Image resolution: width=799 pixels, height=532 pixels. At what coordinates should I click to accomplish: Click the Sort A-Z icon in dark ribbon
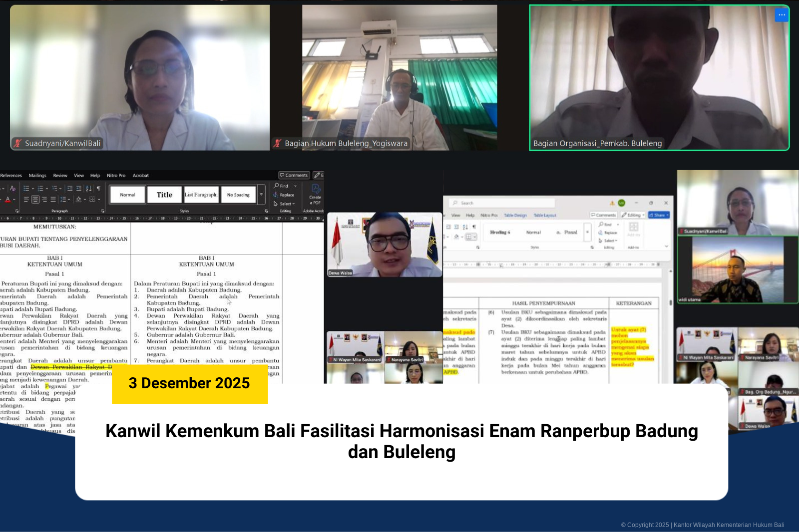click(x=88, y=189)
